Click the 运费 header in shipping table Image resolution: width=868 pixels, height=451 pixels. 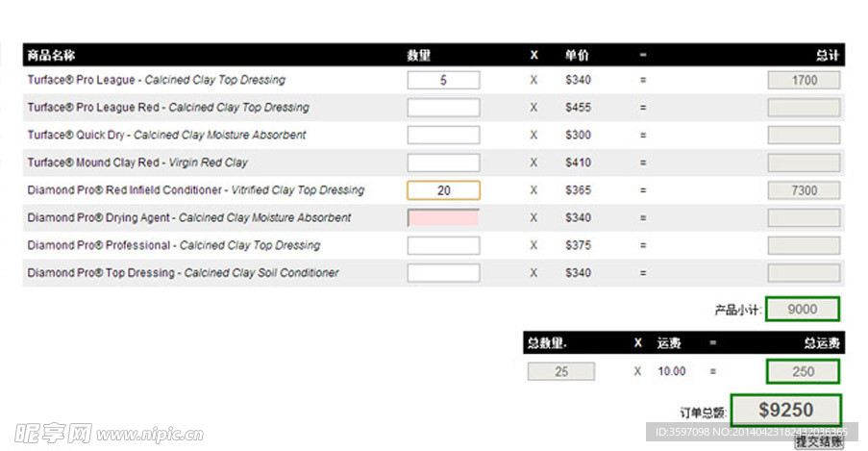tap(669, 343)
